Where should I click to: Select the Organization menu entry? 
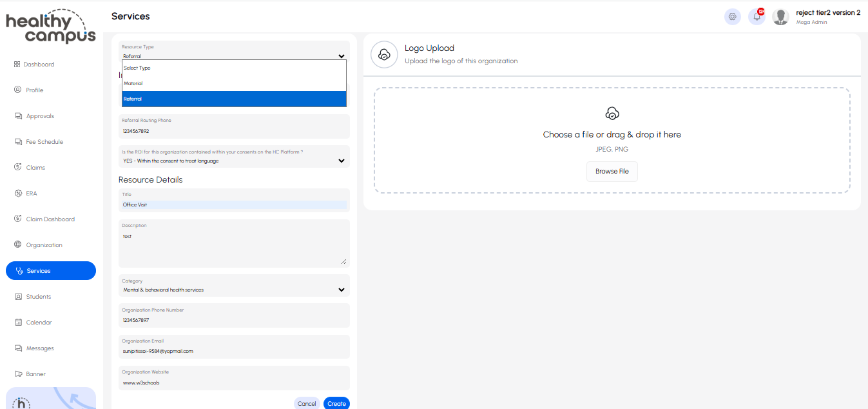(x=44, y=245)
